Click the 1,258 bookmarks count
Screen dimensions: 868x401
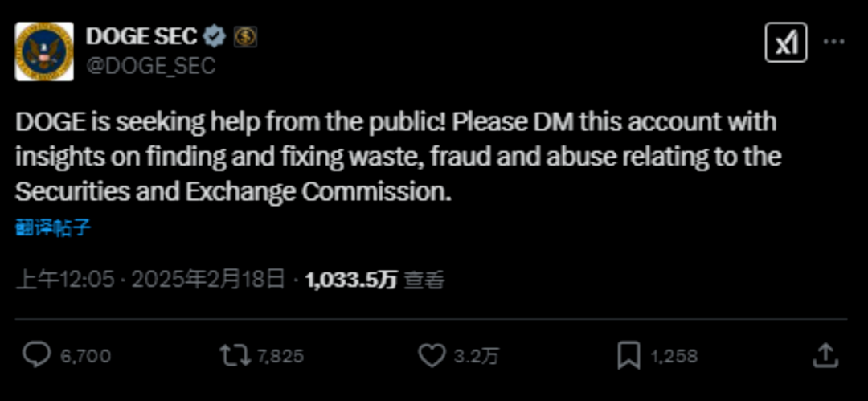[674, 355]
